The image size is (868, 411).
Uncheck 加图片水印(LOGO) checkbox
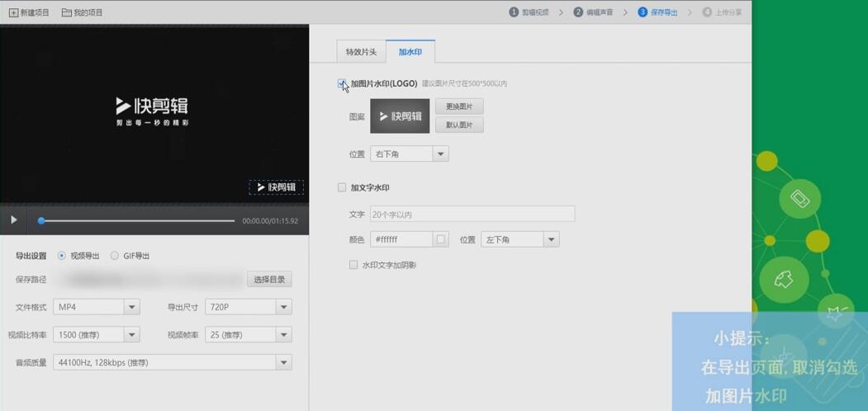click(342, 83)
